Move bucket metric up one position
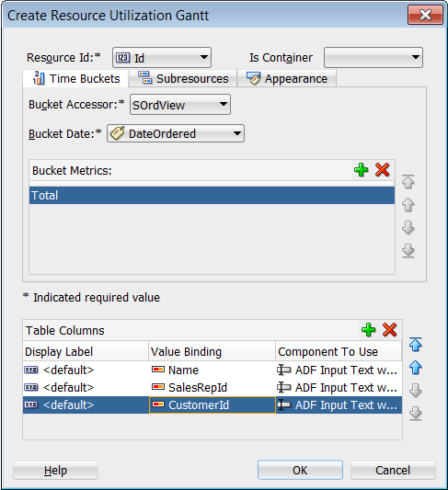 pos(408,205)
